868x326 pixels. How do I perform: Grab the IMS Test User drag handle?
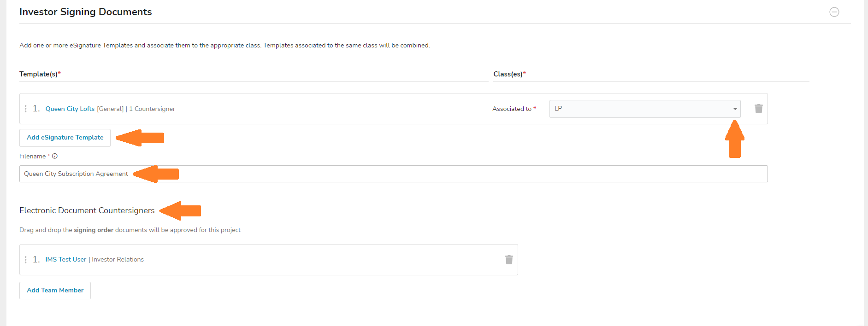(x=25, y=260)
